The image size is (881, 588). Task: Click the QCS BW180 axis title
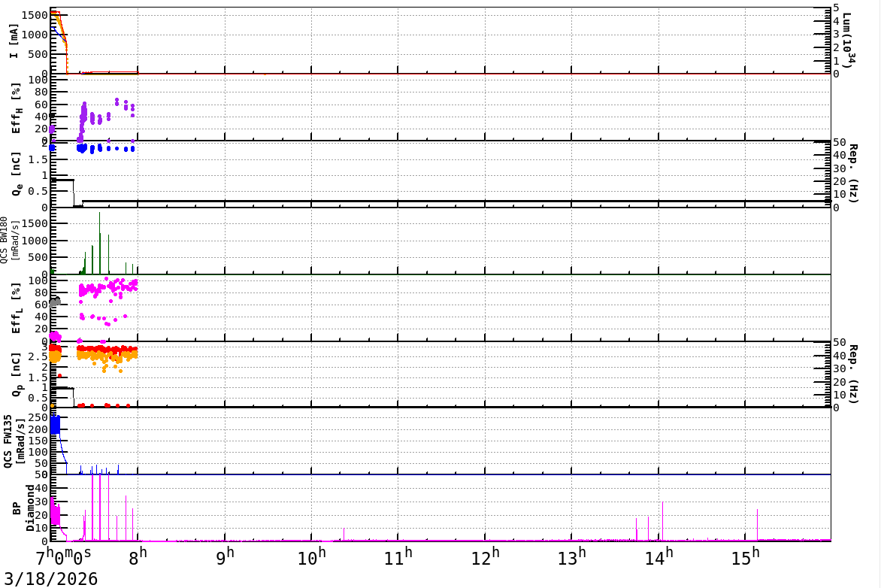9,239
